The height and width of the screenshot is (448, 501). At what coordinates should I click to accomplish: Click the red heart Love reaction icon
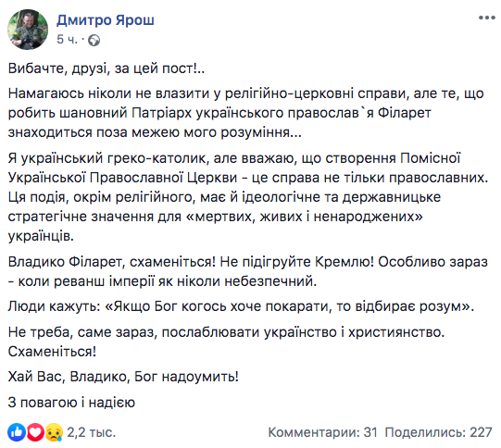coord(35,432)
